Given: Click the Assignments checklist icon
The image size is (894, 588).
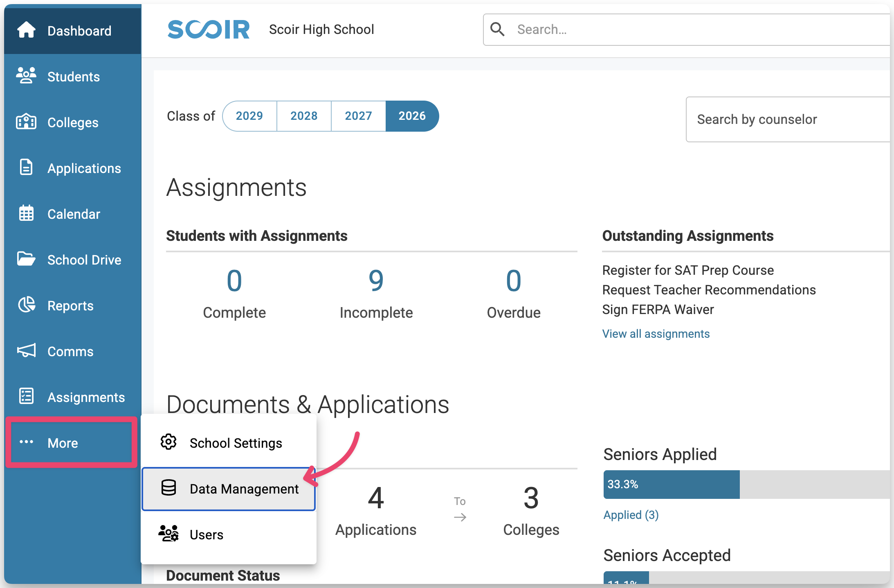Looking at the screenshot, I should (26, 397).
